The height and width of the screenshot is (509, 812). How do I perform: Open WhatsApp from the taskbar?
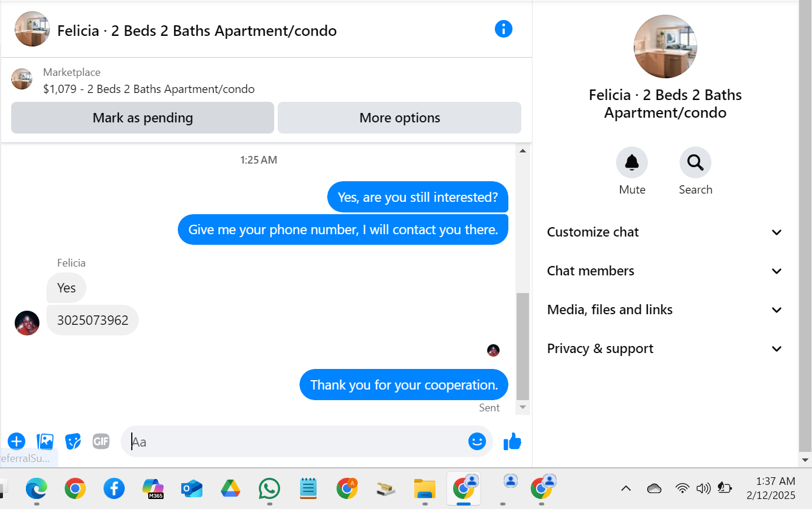pyautogui.click(x=269, y=488)
